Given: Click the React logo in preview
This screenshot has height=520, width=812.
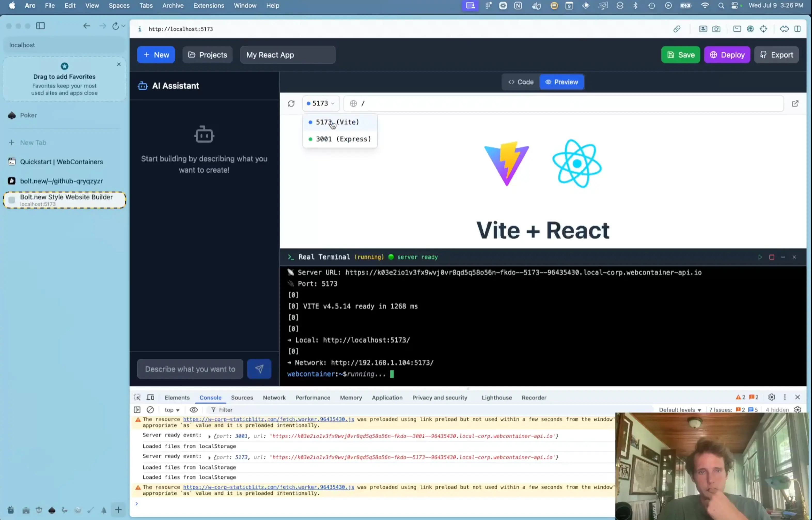Looking at the screenshot, I should coord(577,163).
